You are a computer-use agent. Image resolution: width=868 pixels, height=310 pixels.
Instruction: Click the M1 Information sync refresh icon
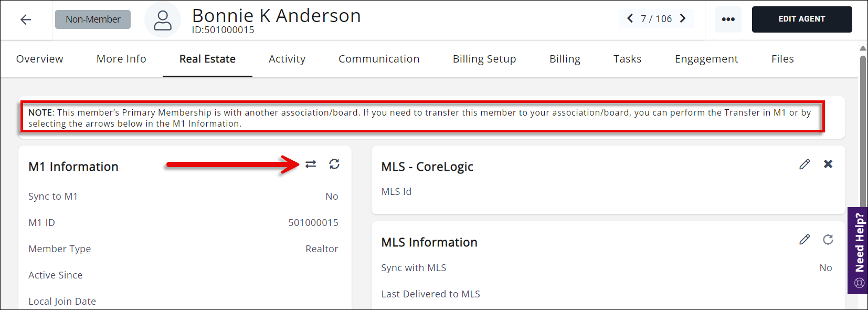pos(334,164)
